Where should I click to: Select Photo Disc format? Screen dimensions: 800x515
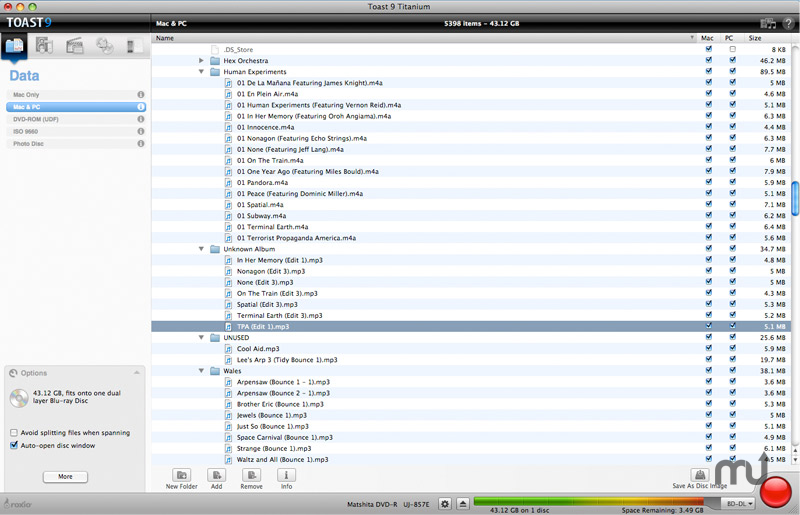tap(76, 143)
